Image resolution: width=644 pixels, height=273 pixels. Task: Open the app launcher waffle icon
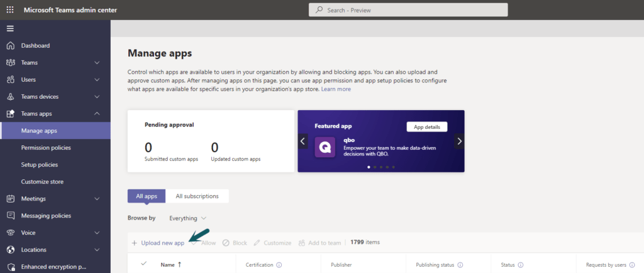(10, 10)
